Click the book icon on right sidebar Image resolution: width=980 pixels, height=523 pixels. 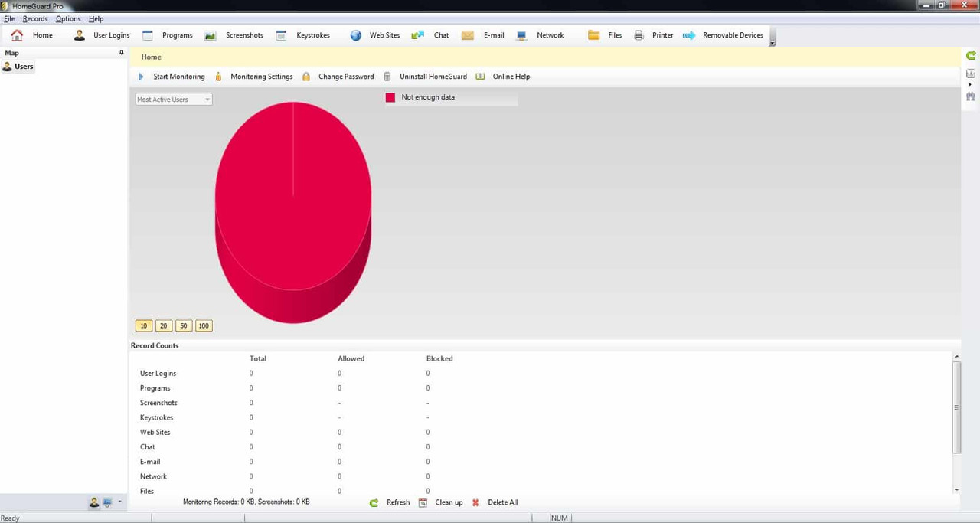tap(971, 74)
